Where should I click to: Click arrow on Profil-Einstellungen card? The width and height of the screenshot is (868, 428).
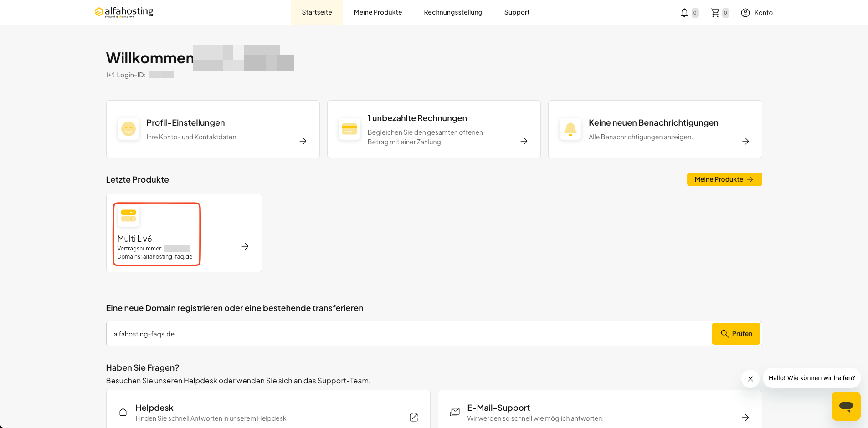(303, 141)
